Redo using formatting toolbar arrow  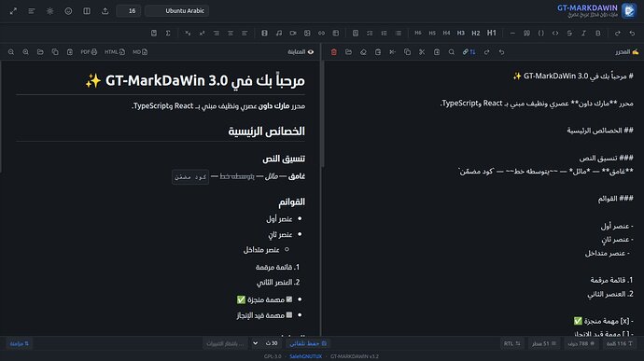(618, 33)
